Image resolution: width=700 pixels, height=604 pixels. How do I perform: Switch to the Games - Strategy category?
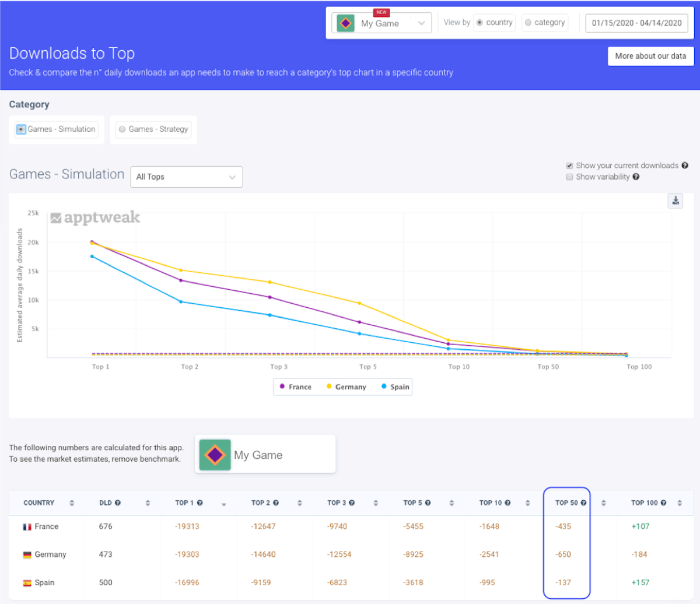click(x=153, y=129)
